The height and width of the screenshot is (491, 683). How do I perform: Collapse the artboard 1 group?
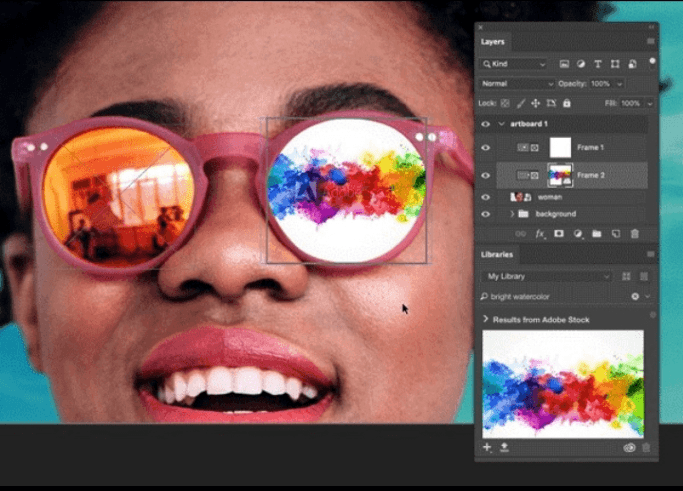(502, 124)
